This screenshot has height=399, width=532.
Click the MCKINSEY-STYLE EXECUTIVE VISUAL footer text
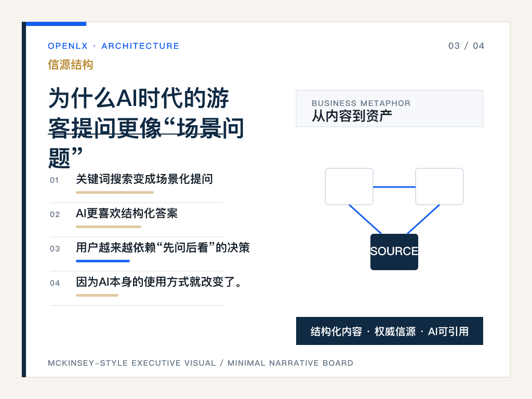[200, 363]
